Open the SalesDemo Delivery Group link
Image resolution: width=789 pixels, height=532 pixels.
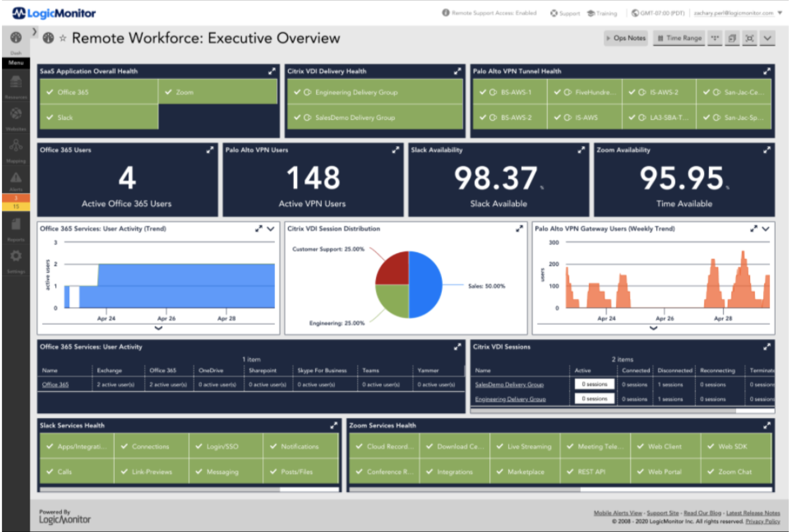click(509, 384)
